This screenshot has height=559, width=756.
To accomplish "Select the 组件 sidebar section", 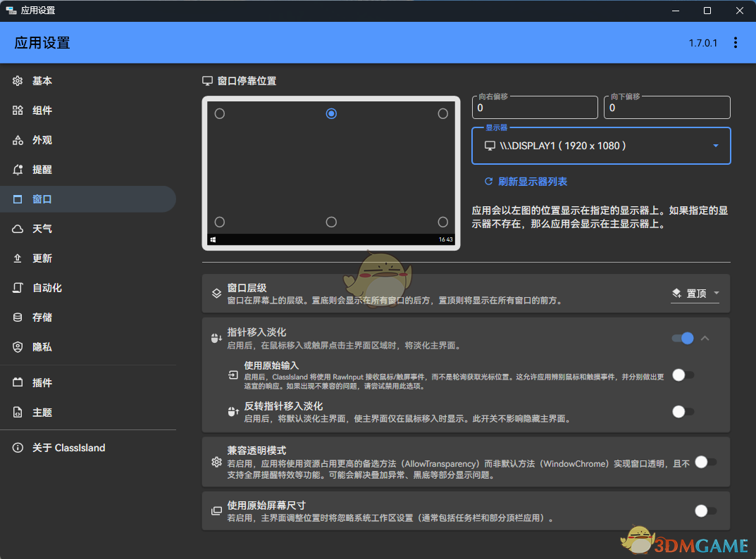I will (42, 111).
